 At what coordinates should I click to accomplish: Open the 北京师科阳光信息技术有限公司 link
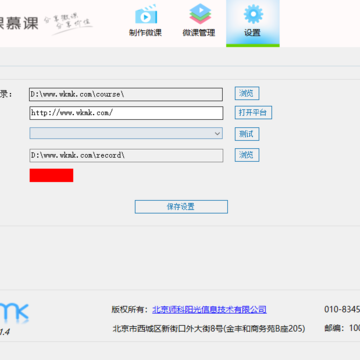pyautogui.click(x=209, y=310)
